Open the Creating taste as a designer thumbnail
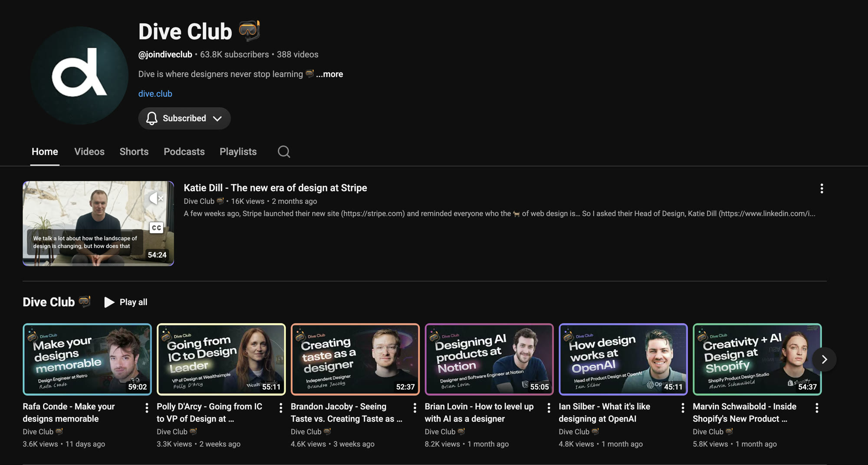The image size is (868, 465). [x=355, y=359]
